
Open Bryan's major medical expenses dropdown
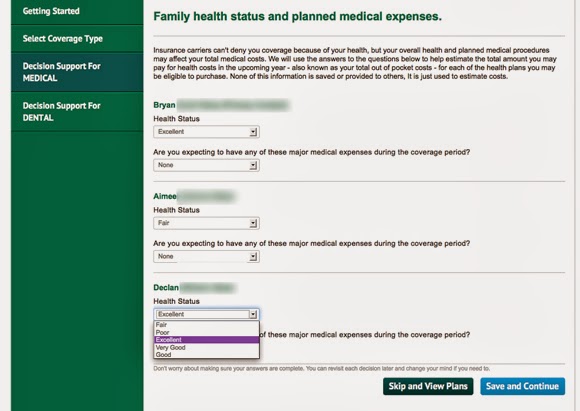tap(206, 165)
